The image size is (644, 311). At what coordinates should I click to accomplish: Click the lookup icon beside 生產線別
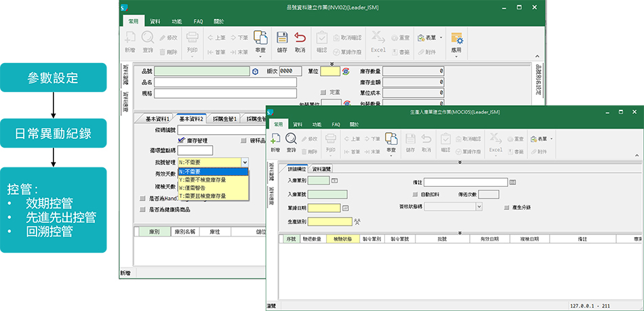(x=357, y=221)
